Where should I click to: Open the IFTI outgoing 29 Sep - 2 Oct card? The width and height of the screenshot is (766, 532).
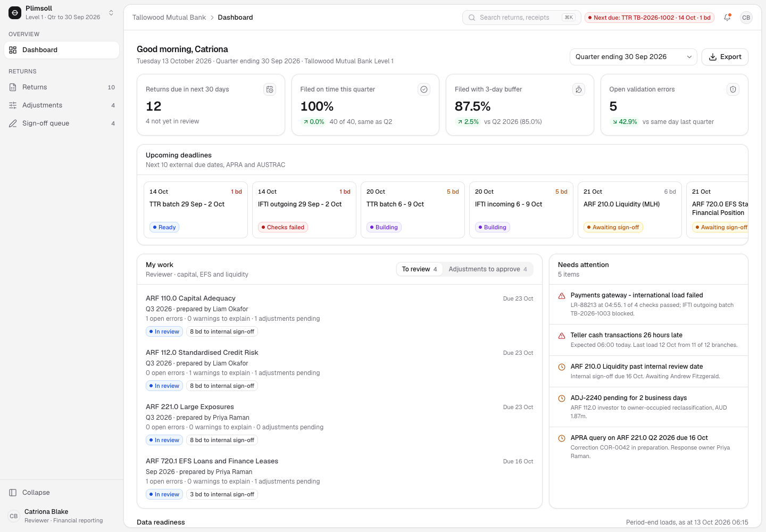click(304, 210)
